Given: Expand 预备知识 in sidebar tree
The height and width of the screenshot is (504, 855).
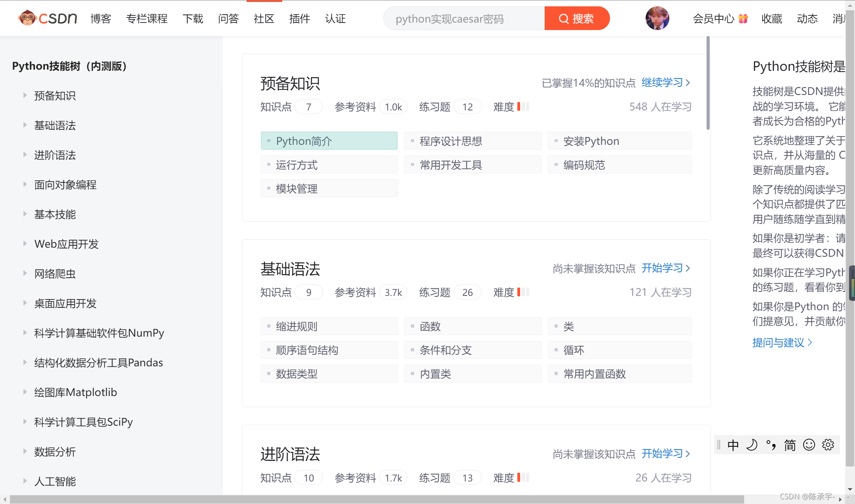Looking at the screenshot, I should coord(25,95).
